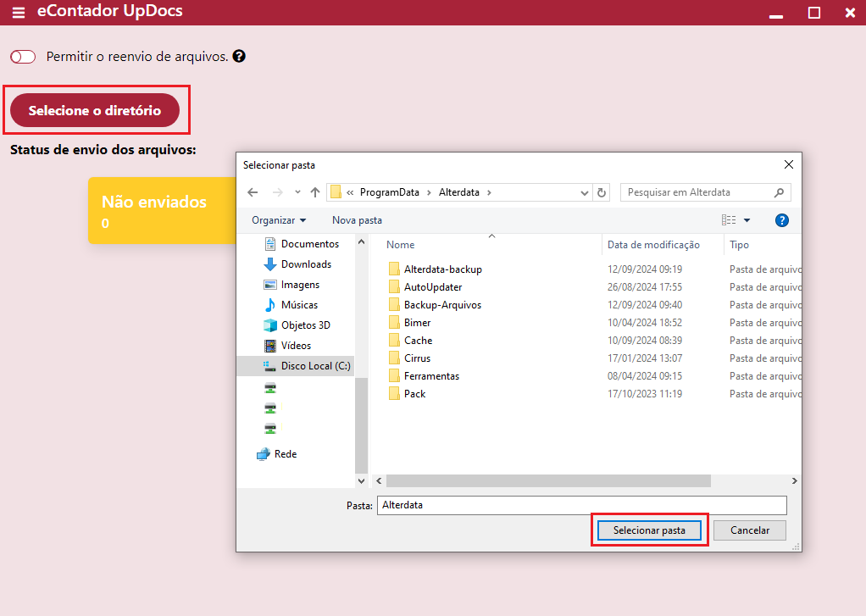Expand the chevron between ProgramData and Alterdata

click(x=429, y=192)
